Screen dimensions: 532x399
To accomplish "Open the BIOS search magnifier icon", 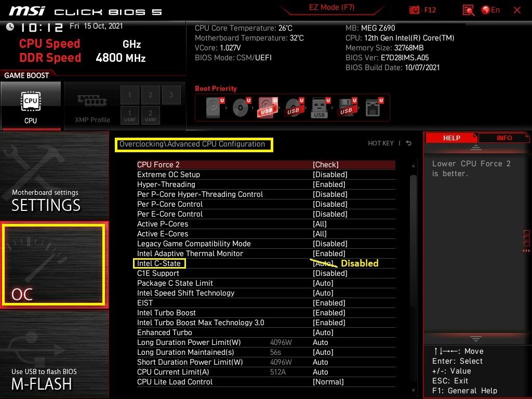I will [x=469, y=10].
